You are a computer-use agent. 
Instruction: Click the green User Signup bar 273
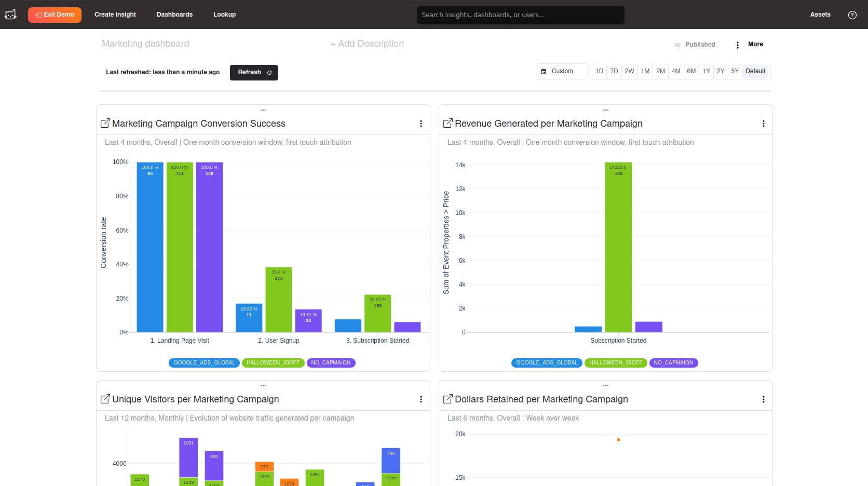279,300
